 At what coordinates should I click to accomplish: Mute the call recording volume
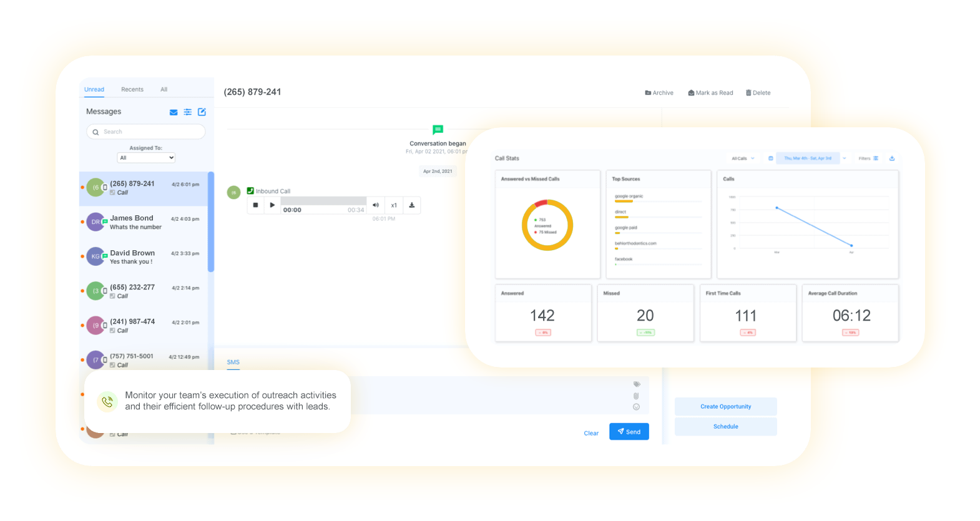(376, 205)
